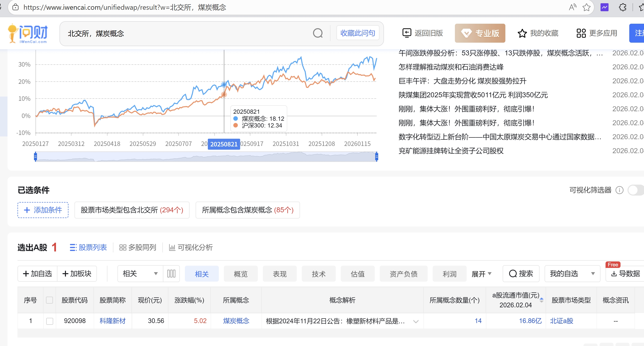Viewport: 644px width, 346px height.
Task: Tick the checkbox for stock 920098
Action: coord(49,321)
